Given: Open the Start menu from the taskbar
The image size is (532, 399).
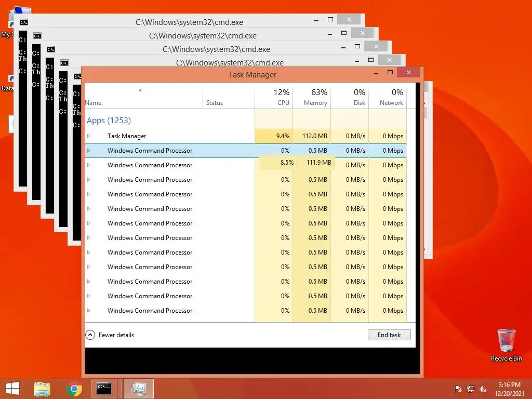Looking at the screenshot, I should tap(12, 389).
